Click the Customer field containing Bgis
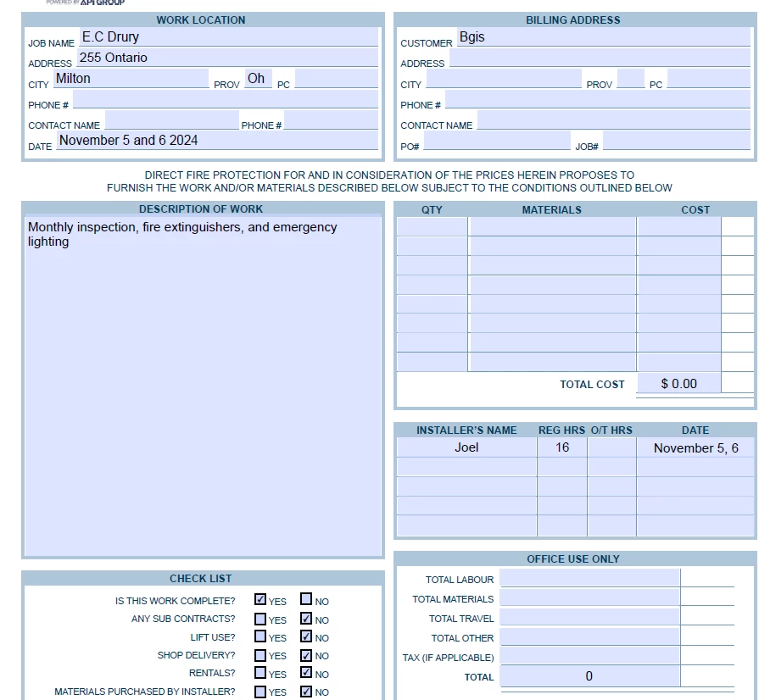 click(603, 36)
